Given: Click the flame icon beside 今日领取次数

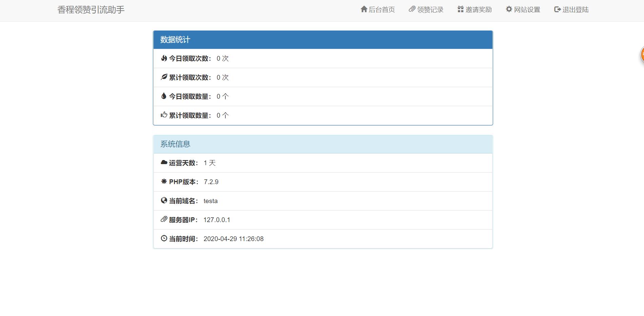Looking at the screenshot, I should (x=164, y=58).
